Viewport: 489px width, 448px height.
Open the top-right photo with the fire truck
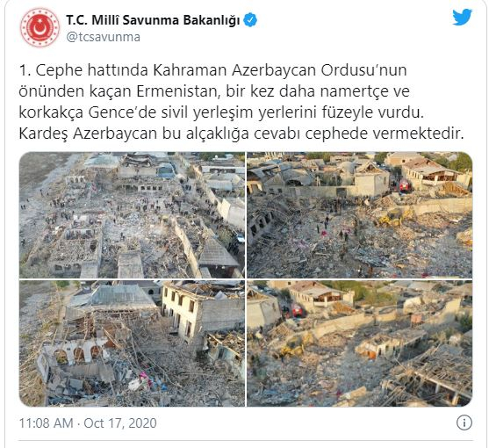pyautogui.click(x=360, y=215)
